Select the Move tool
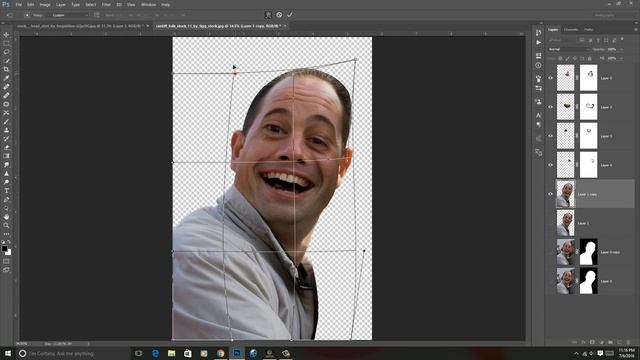This screenshot has height=360, width=640. [x=6, y=35]
